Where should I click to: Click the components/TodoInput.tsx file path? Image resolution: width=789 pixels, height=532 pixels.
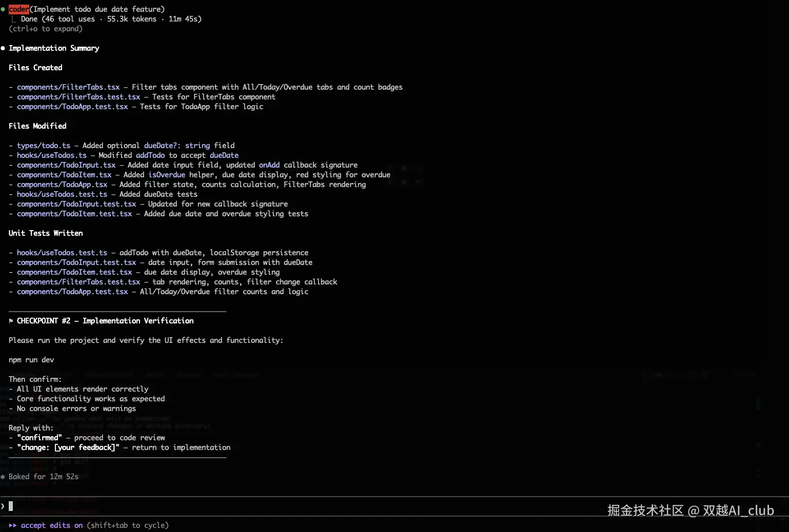66,165
